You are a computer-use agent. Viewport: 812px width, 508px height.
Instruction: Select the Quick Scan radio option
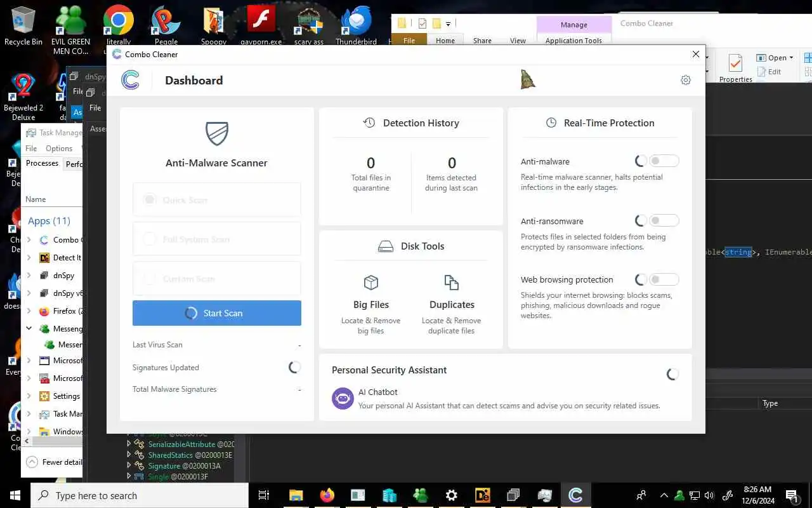click(x=150, y=200)
